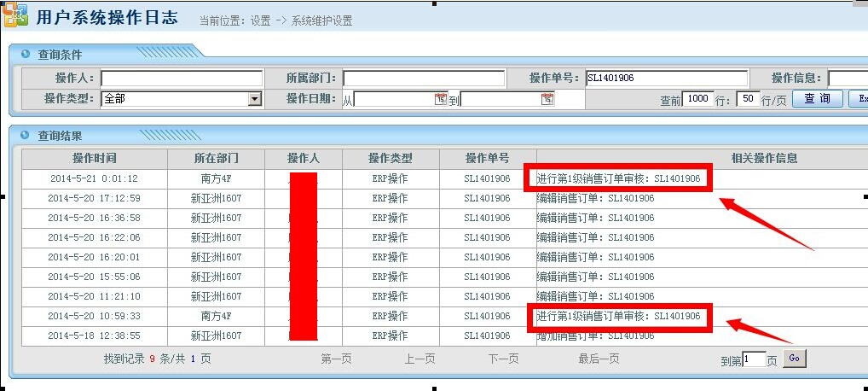This screenshot has height=391, width=868.
Task: Click the rows-per-page field showing 50
Action: click(747, 99)
